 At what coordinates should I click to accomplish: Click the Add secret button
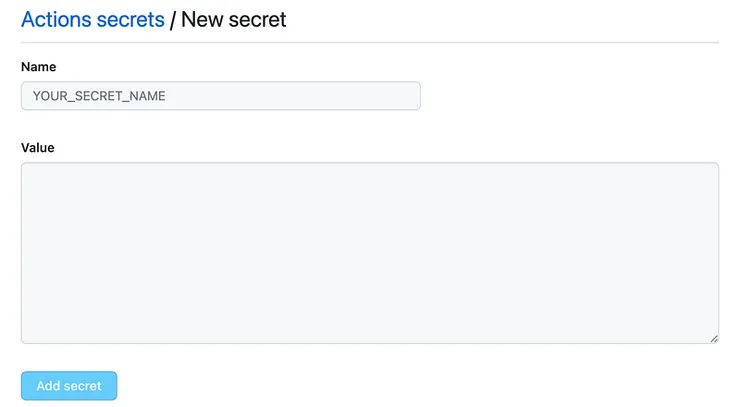click(x=69, y=386)
